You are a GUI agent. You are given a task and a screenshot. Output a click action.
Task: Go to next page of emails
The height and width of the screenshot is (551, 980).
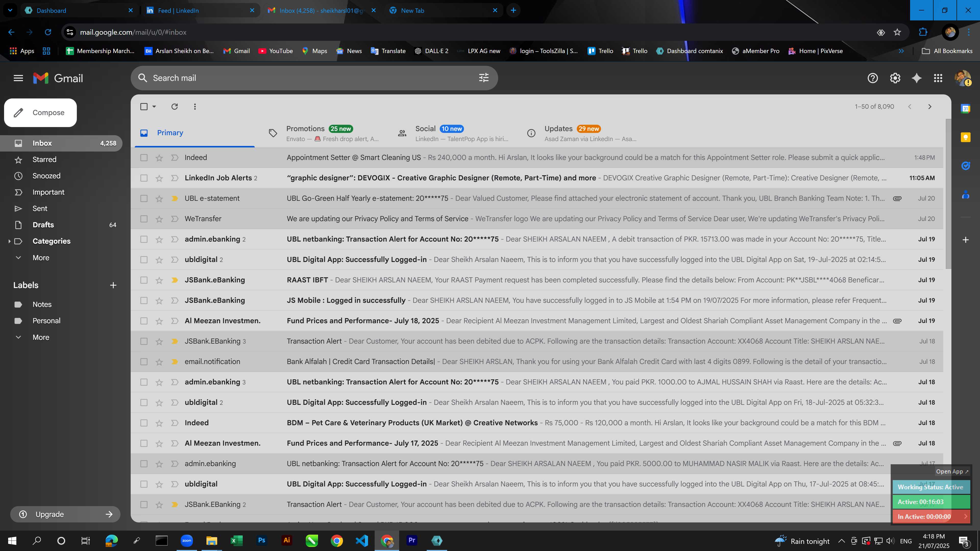point(929,106)
